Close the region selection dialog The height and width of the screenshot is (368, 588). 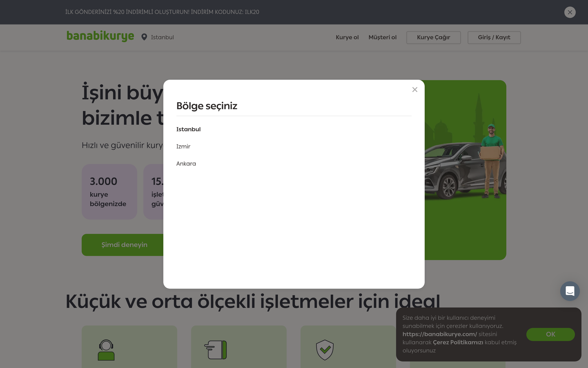(x=414, y=90)
